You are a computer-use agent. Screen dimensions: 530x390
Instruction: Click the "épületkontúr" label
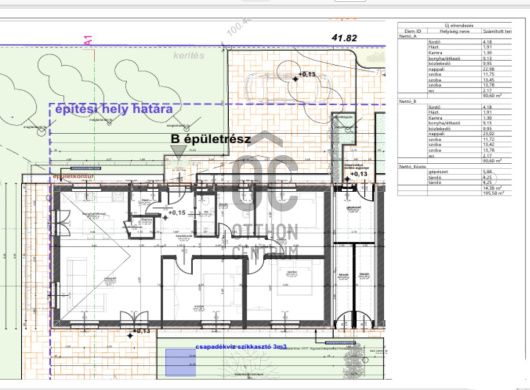73,176
